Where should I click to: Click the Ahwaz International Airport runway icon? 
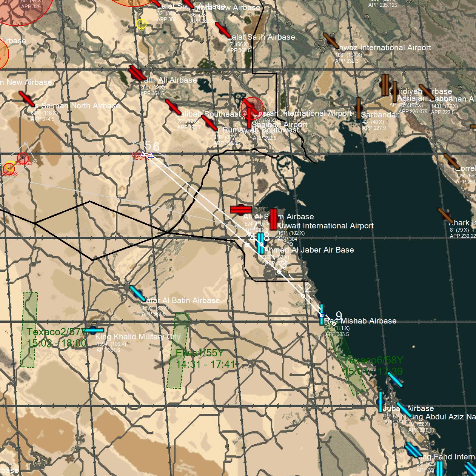[331, 40]
